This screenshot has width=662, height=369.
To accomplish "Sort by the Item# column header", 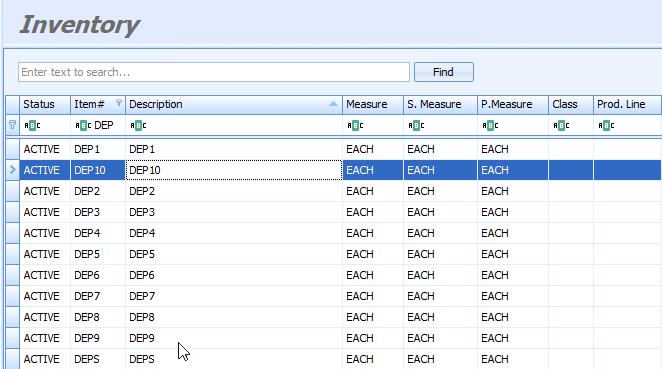I will 98,104.
